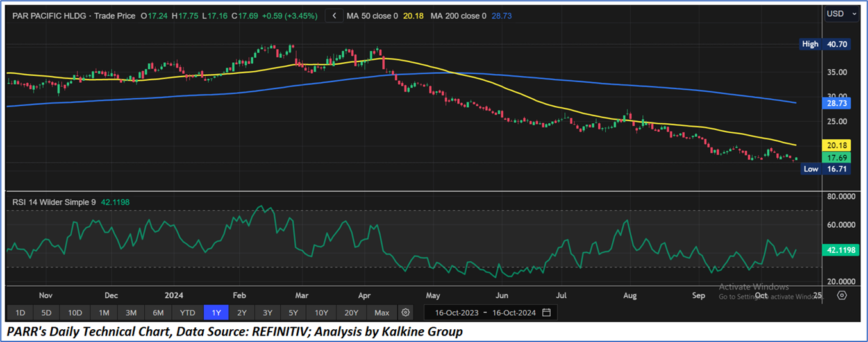This screenshot has width=868, height=342.
Task: Select the 1D time range
Action: [x=20, y=312]
